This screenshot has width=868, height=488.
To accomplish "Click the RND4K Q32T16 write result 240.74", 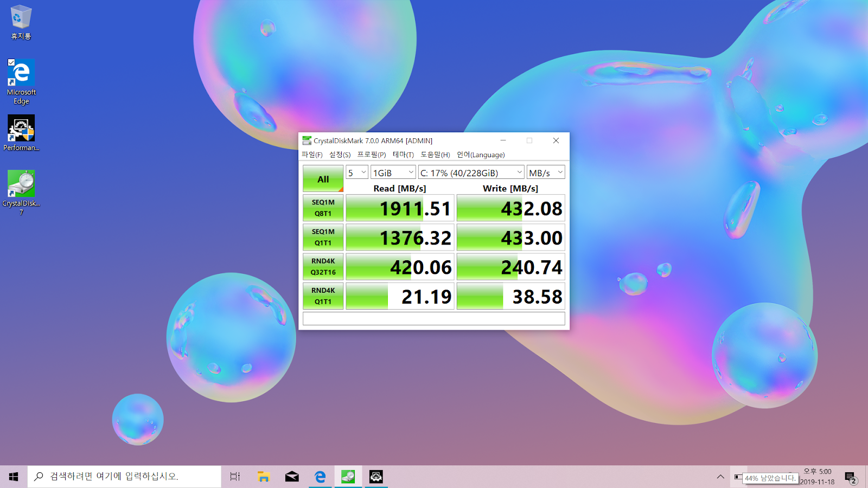I will click(x=510, y=267).
